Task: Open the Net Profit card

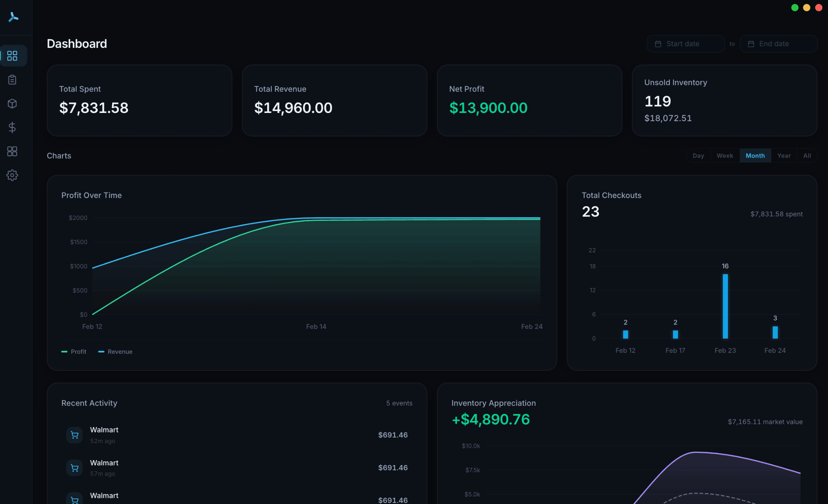Action: click(529, 100)
